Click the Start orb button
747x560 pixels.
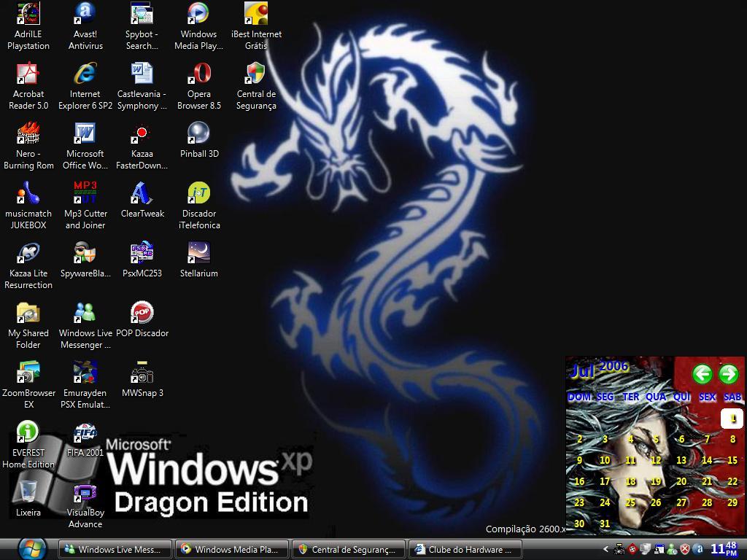click(x=32, y=549)
